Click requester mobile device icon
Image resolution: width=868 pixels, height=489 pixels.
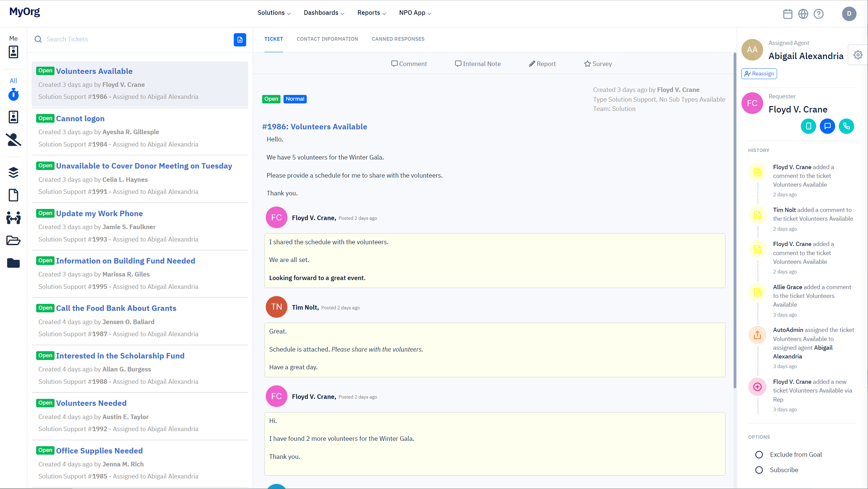[808, 126]
